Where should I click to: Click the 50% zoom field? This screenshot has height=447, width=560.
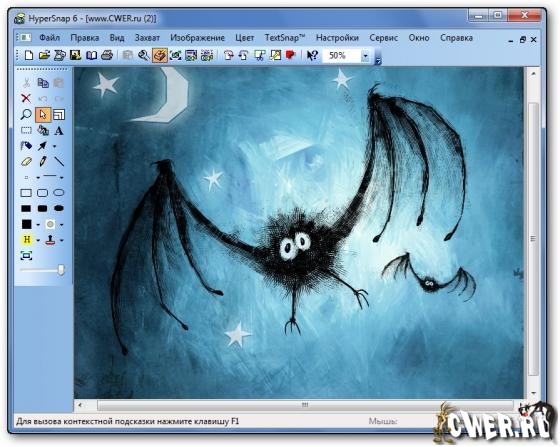pos(341,56)
